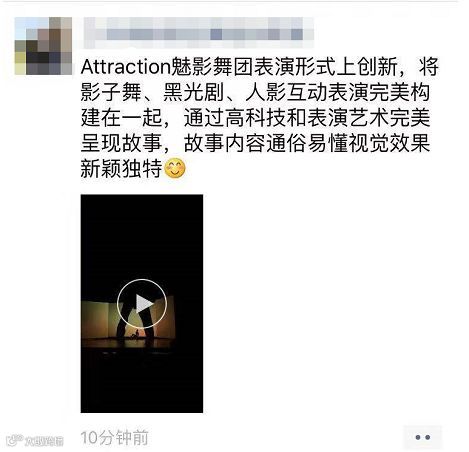The height and width of the screenshot is (452, 469).
Task: Play the shadow dance video
Action: pos(142,304)
